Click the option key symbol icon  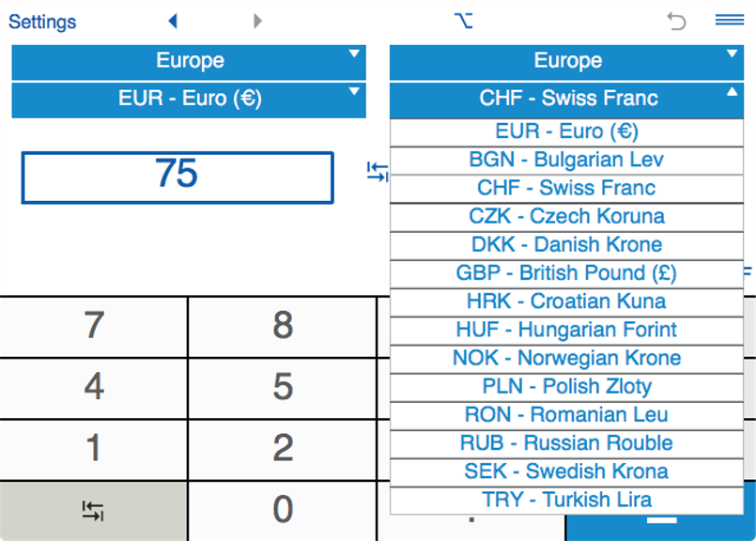pos(462,22)
